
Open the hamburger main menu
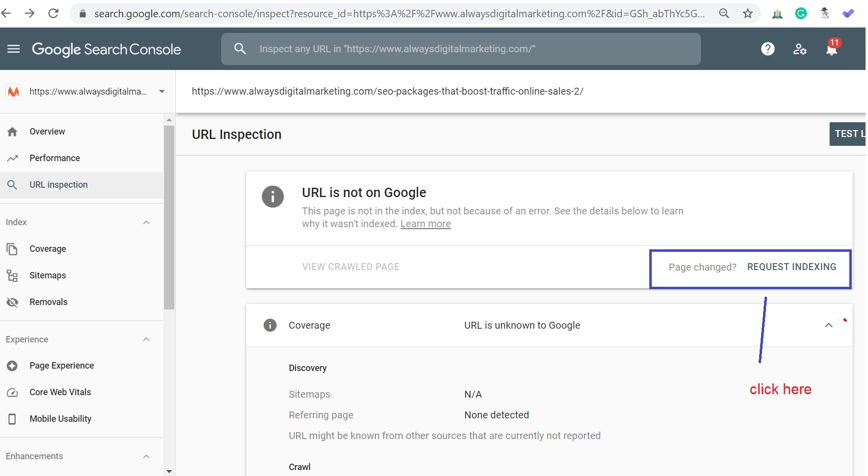(14, 49)
